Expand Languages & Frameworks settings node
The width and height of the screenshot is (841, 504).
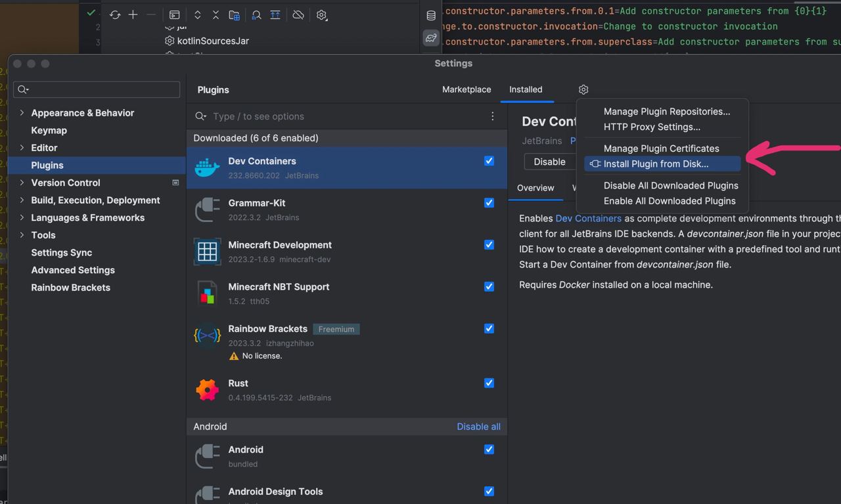(x=22, y=218)
